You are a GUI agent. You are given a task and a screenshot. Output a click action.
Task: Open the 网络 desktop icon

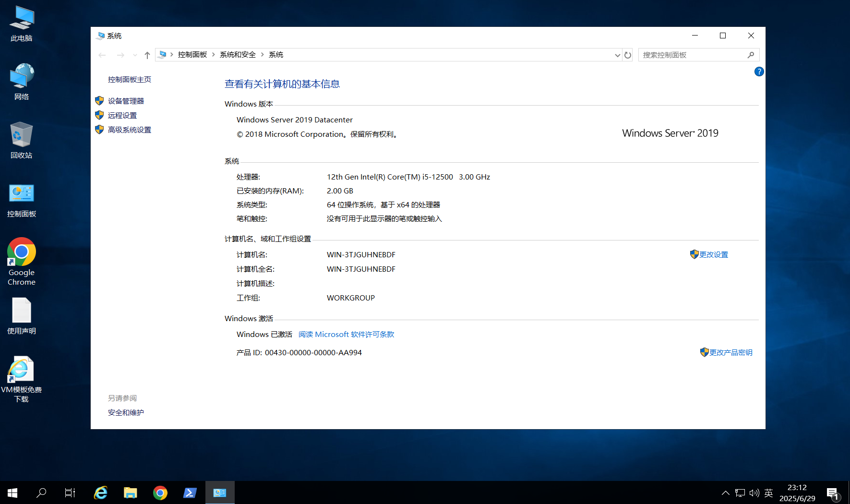coord(22,82)
